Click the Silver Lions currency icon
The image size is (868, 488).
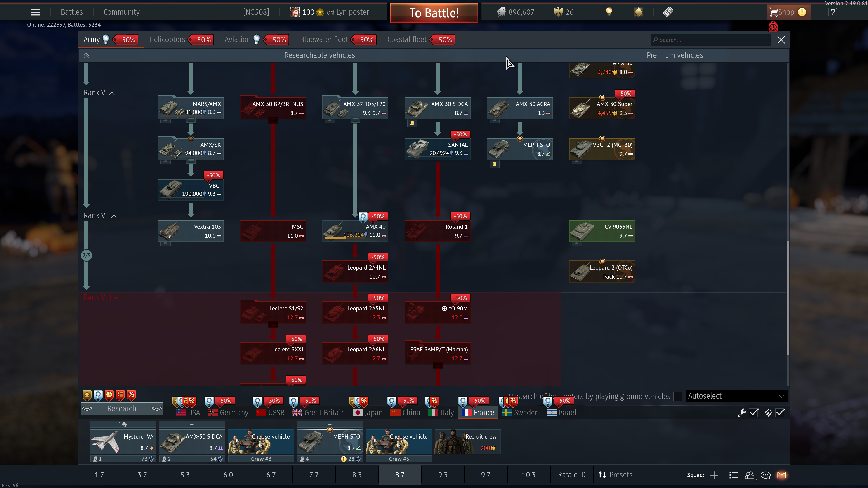coord(501,12)
